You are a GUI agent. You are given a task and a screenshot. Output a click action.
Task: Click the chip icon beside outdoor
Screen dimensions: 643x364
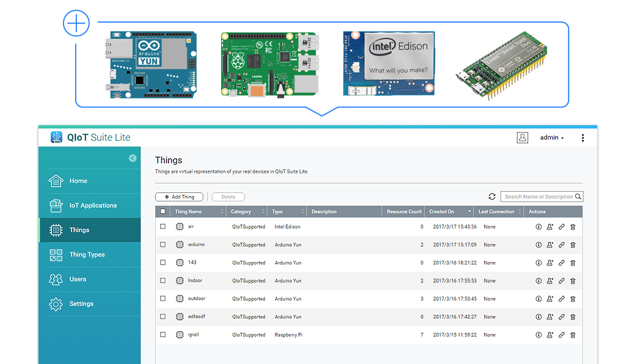[x=180, y=299]
